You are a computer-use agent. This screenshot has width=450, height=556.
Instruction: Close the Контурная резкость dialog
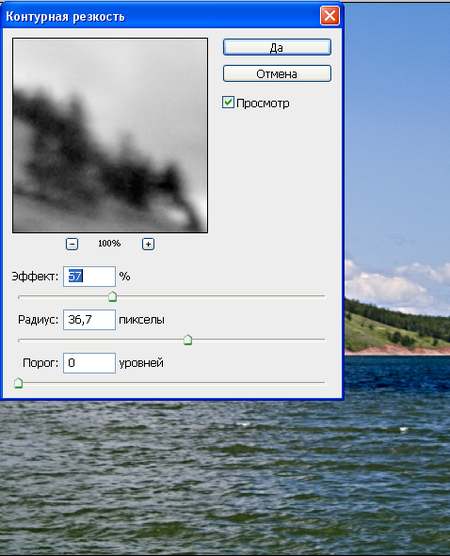pyautogui.click(x=329, y=16)
